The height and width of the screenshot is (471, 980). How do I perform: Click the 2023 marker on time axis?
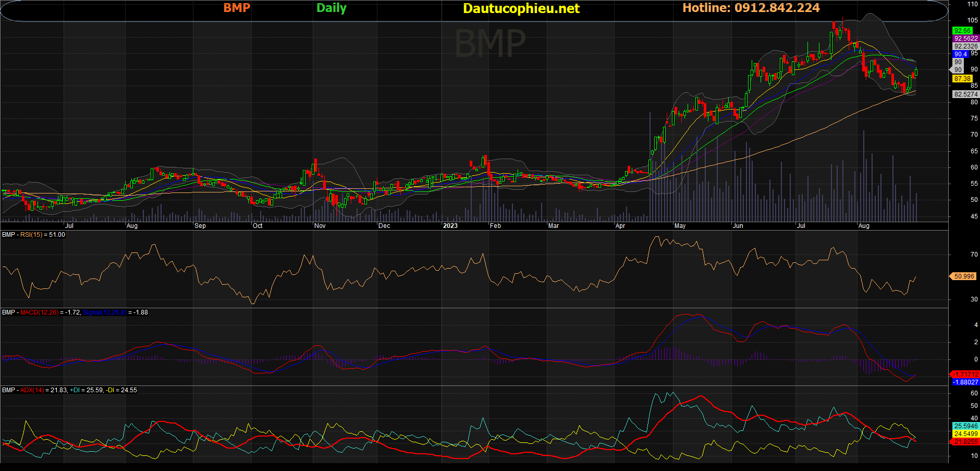point(450,226)
